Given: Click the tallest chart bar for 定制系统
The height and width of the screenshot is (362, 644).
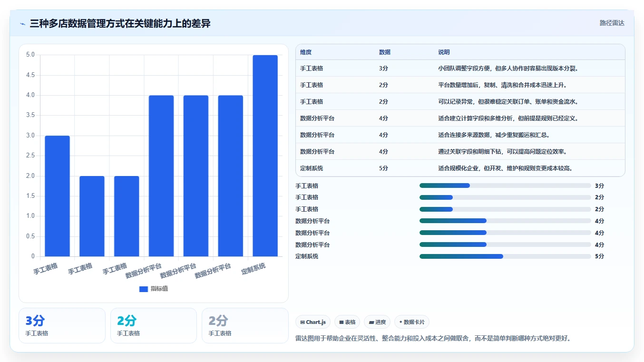Looking at the screenshot, I should click(x=265, y=156).
